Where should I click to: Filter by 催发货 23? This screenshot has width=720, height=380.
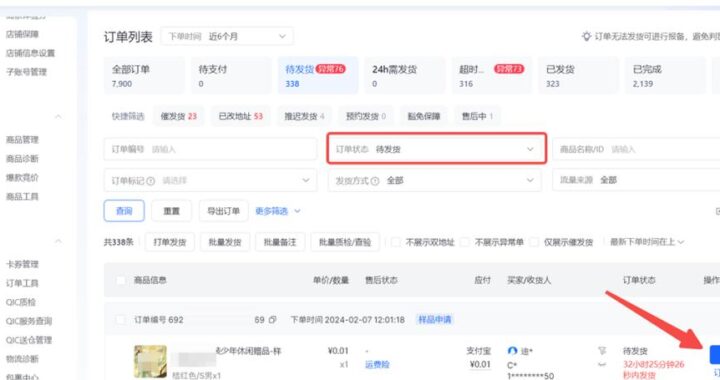179,117
